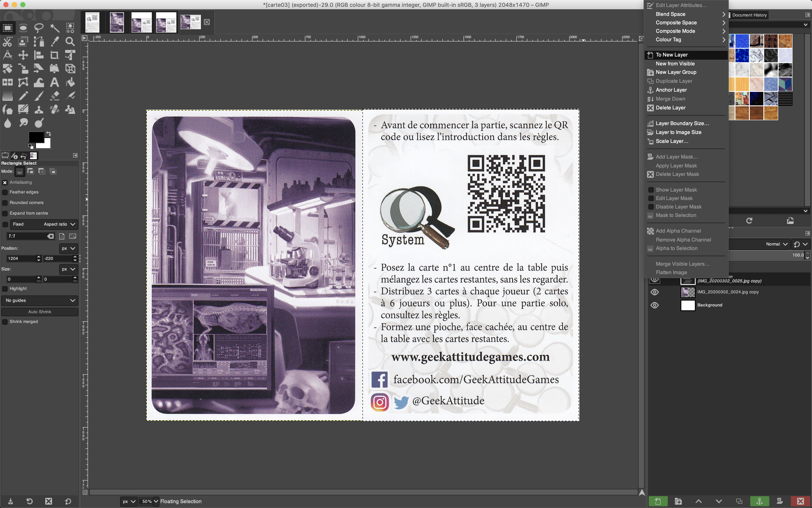Open the Position unit px dropdown

pyautogui.click(x=69, y=248)
